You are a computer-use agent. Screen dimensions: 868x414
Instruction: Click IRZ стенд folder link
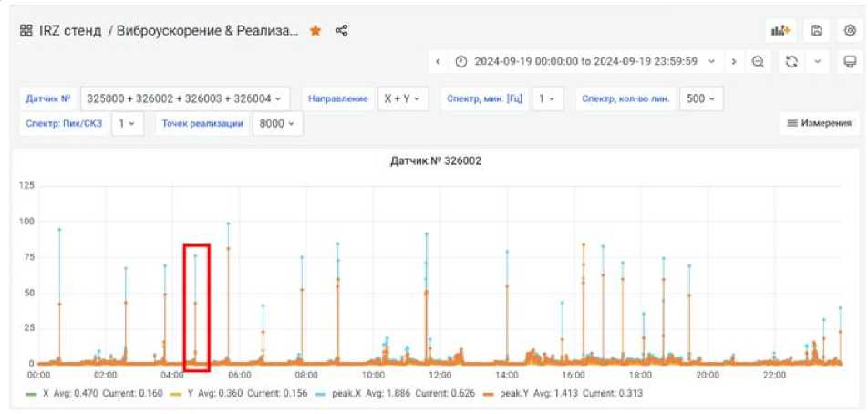coord(69,31)
